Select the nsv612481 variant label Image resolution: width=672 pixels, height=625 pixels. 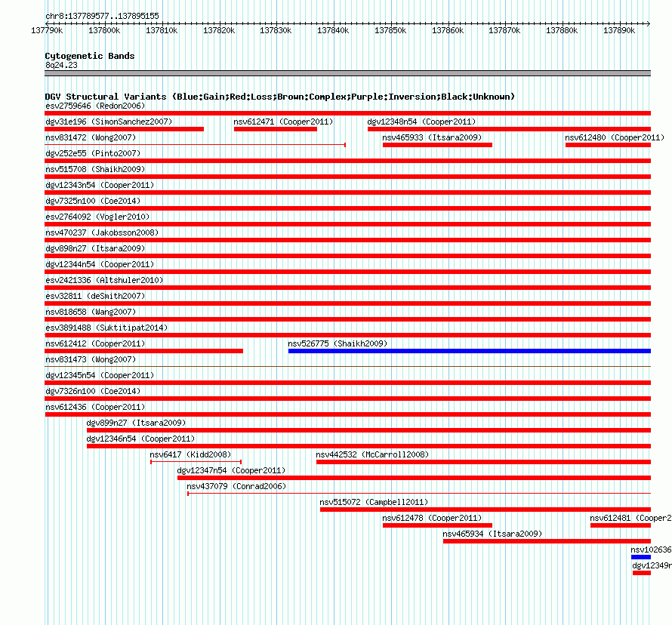click(630, 518)
